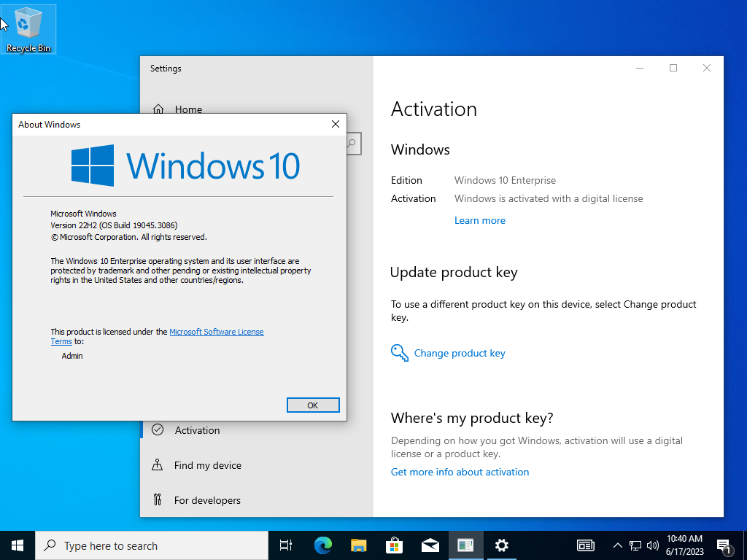Open the taskbar clock showing 10:40 AM
Screen dimensions: 747x560
tap(684, 545)
